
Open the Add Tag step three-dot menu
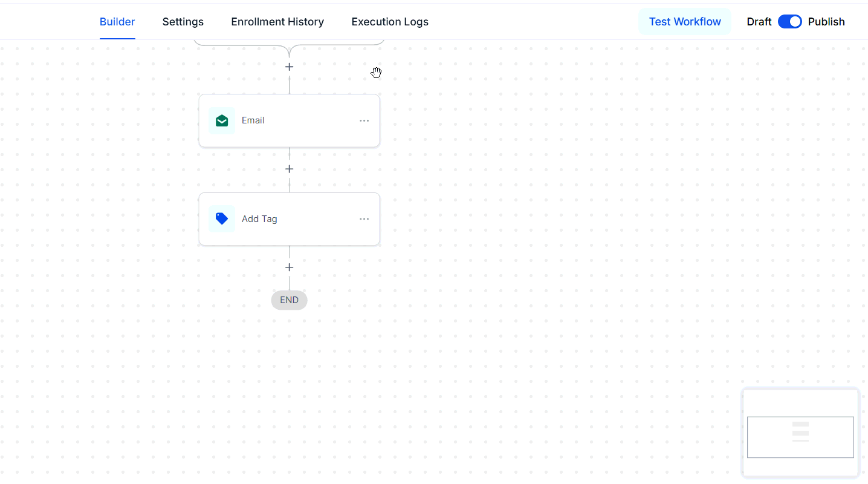[364, 219]
